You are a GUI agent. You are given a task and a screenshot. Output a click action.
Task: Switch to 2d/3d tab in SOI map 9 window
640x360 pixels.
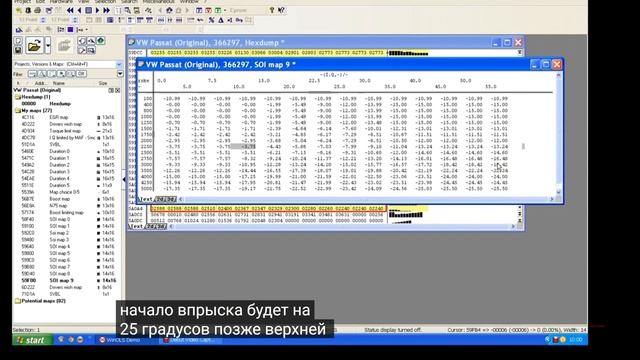point(166,199)
